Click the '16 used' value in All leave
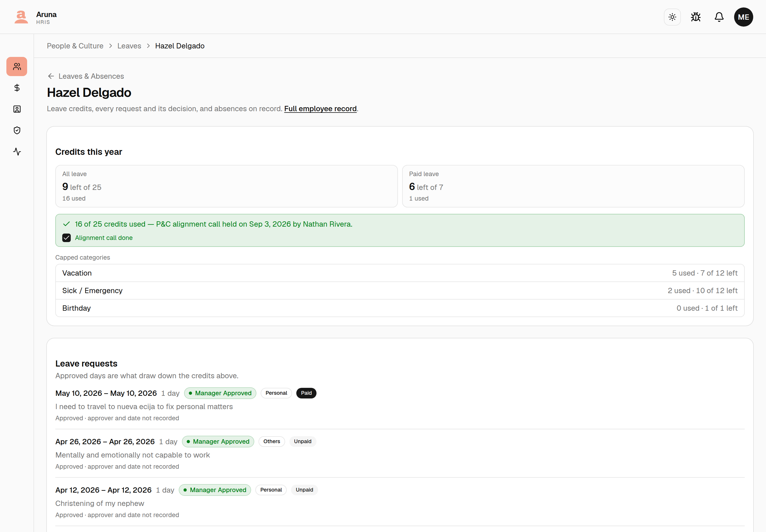The height and width of the screenshot is (532, 766). pyautogui.click(x=74, y=198)
